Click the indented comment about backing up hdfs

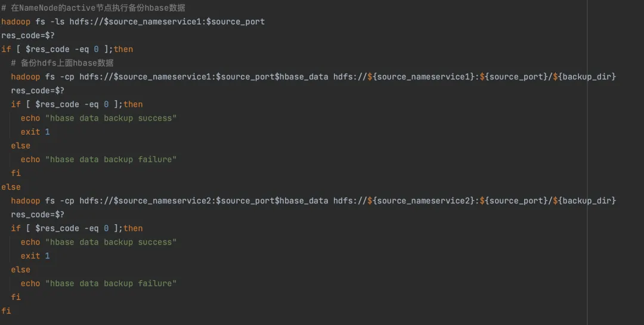[x=62, y=63]
